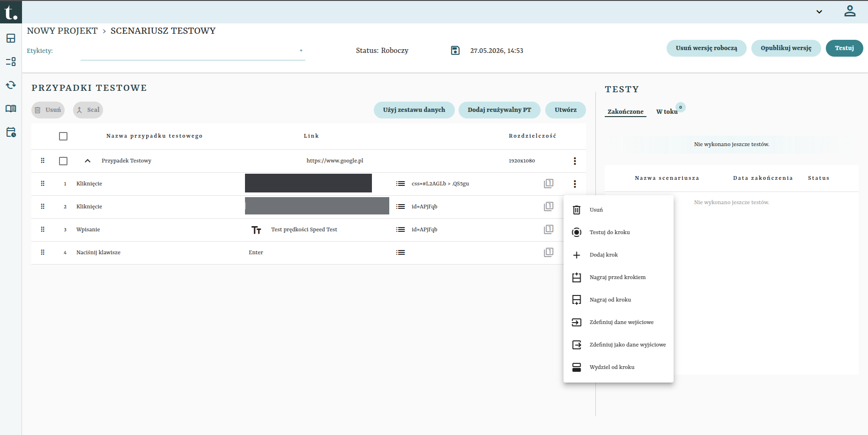Select Dodaj krok in context menu
The height and width of the screenshot is (435, 868).
pyautogui.click(x=618, y=255)
